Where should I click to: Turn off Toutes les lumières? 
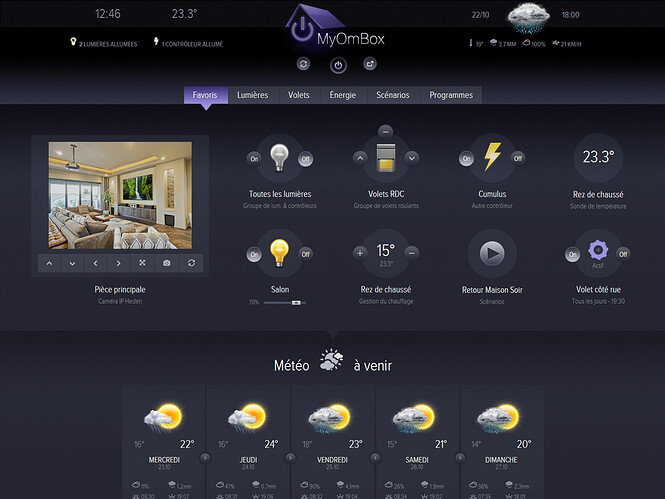tap(305, 159)
